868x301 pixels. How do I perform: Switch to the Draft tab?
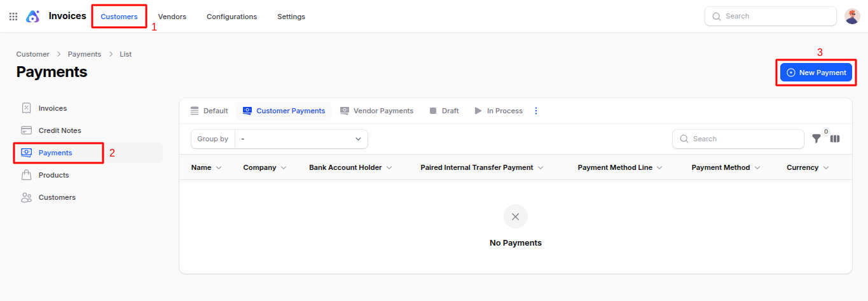444,111
